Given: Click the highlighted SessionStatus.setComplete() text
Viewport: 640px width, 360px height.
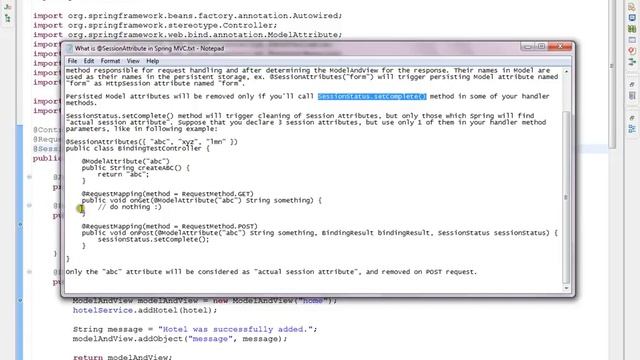Looking at the screenshot, I should 372,96.
